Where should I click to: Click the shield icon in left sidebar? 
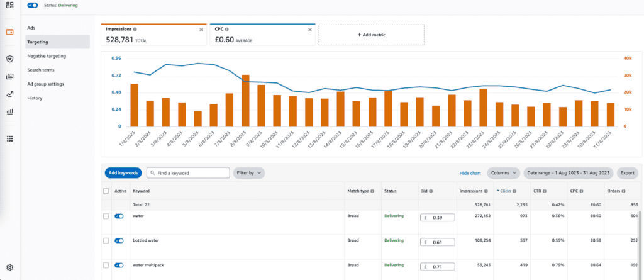coord(9,59)
